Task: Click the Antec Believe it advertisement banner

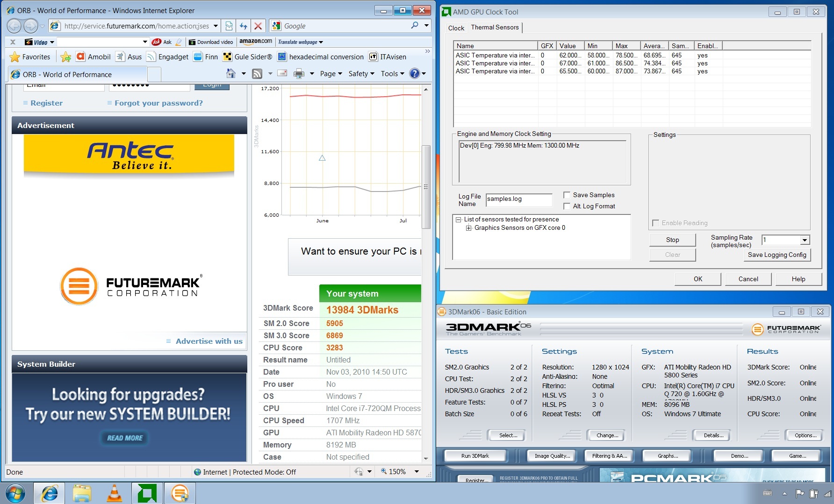Action: 129,156
